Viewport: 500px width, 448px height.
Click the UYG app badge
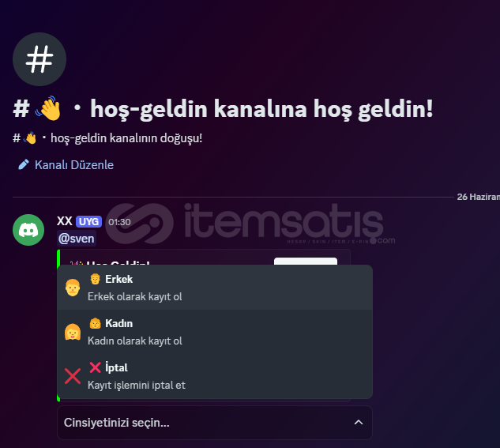point(88,221)
